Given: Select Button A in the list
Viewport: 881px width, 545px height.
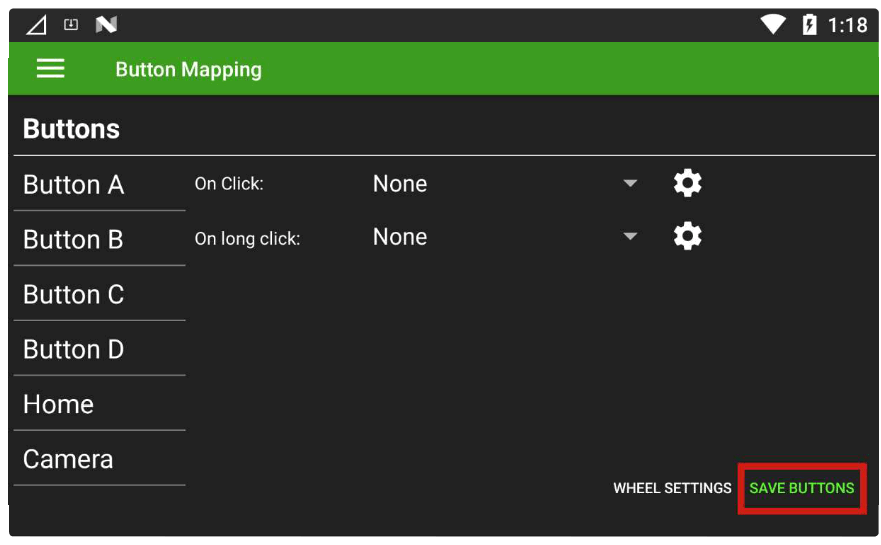Looking at the screenshot, I should pos(74,185).
